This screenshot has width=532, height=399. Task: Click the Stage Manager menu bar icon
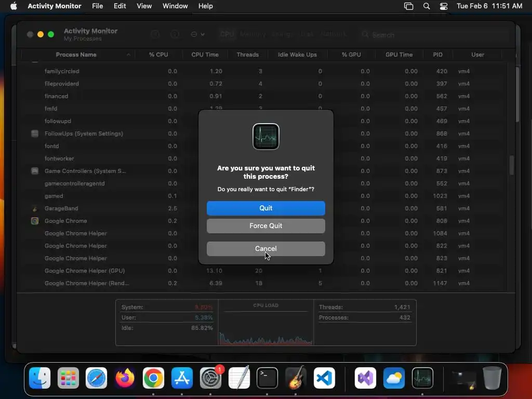point(408,6)
